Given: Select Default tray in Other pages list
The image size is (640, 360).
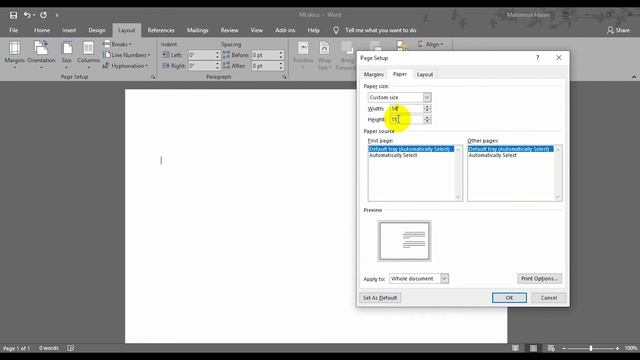Looking at the screenshot, I should 511,149.
